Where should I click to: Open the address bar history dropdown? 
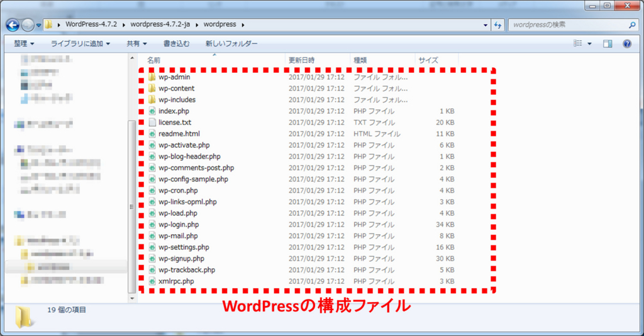click(x=486, y=25)
